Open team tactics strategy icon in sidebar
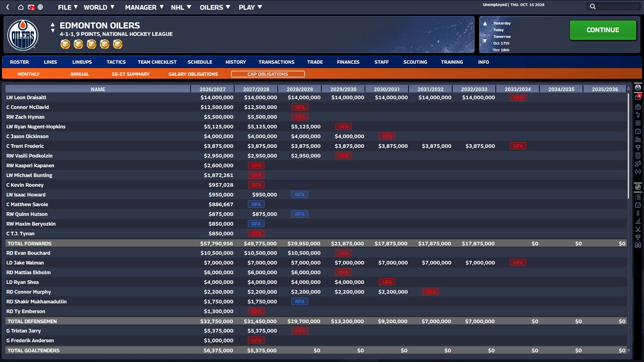Viewport: 644px width, 362px height. point(638,115)
